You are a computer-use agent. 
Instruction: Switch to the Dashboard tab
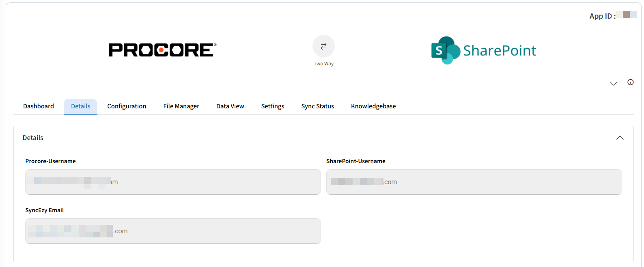39,106
